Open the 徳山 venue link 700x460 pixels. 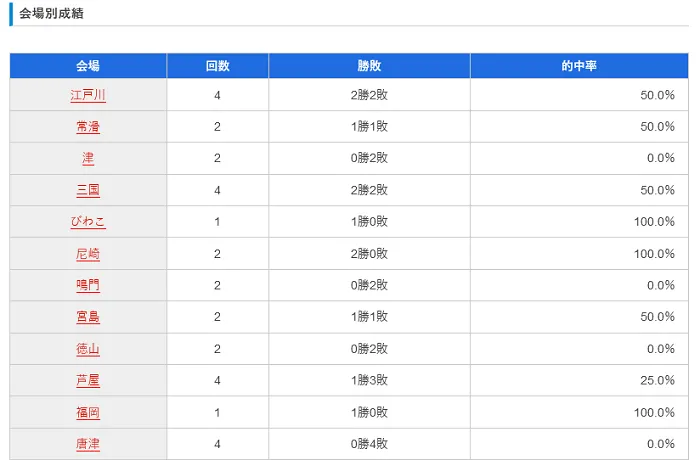(88, 349)
